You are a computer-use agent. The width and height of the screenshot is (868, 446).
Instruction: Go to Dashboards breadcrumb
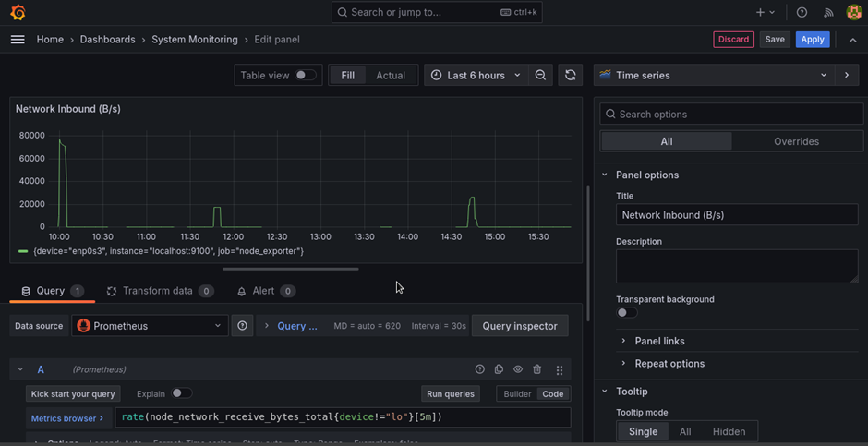[107, 40]
